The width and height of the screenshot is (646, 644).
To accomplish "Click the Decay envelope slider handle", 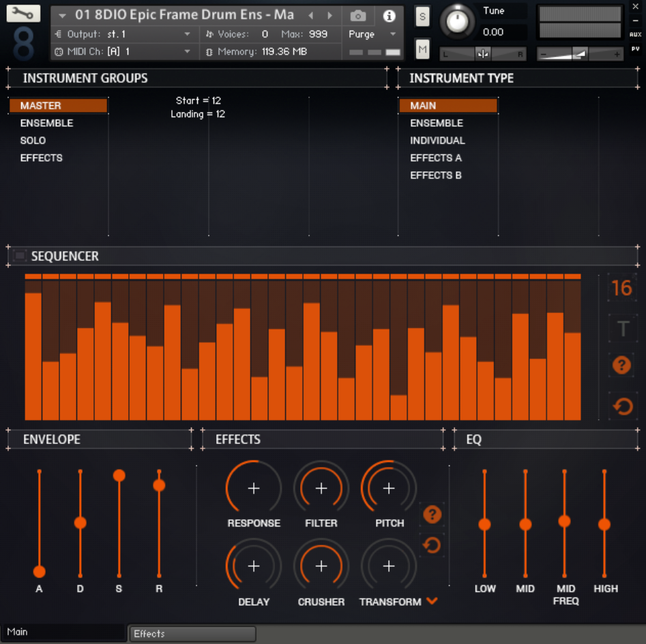I will 80,523.
